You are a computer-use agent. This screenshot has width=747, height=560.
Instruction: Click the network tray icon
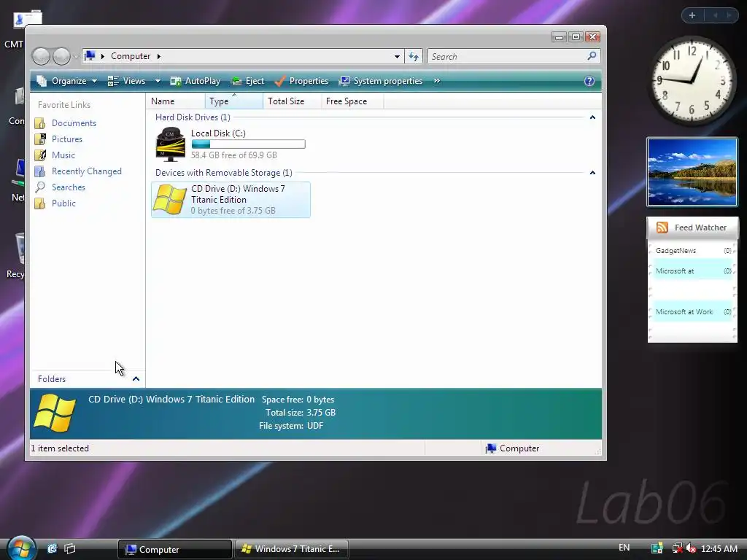(677, 548)
